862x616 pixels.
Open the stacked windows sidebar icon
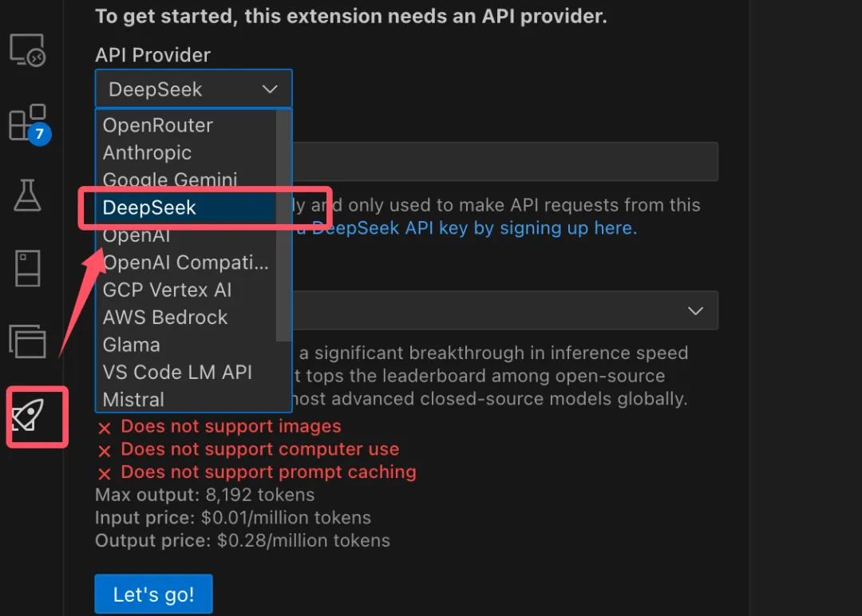pyautogui.click(x=28, y=341)
